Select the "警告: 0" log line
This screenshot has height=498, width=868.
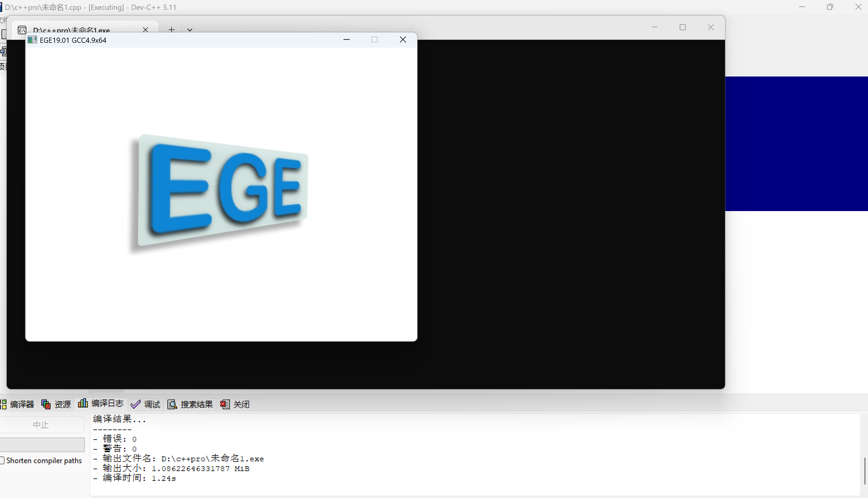(115, 449)
